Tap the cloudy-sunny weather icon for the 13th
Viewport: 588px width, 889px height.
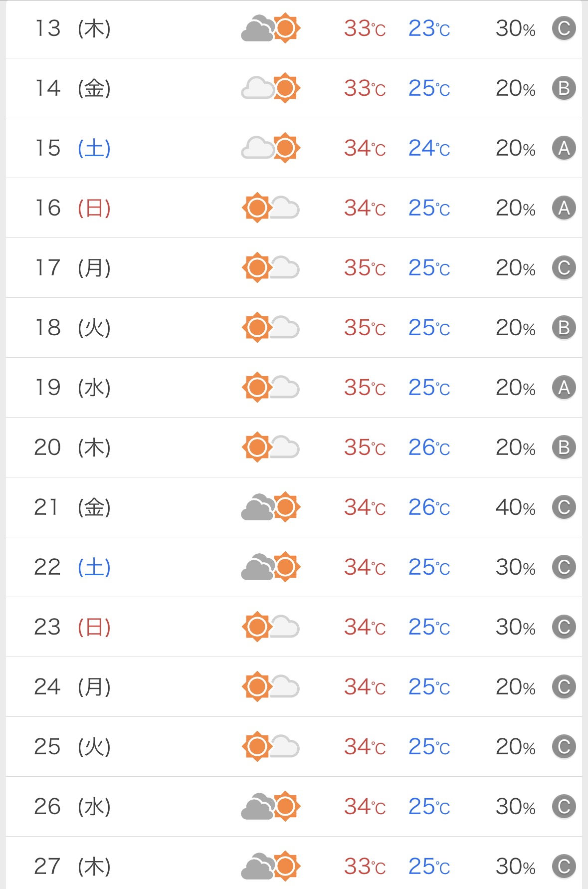271,28
